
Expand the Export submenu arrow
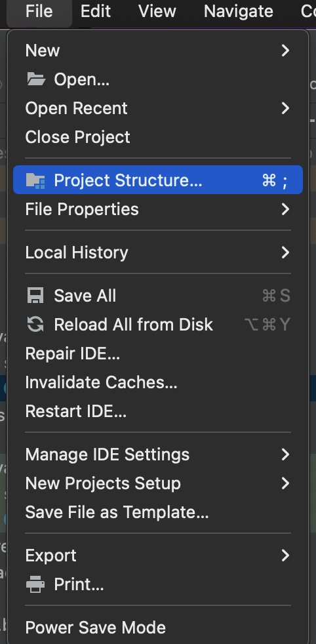(285, 555)
